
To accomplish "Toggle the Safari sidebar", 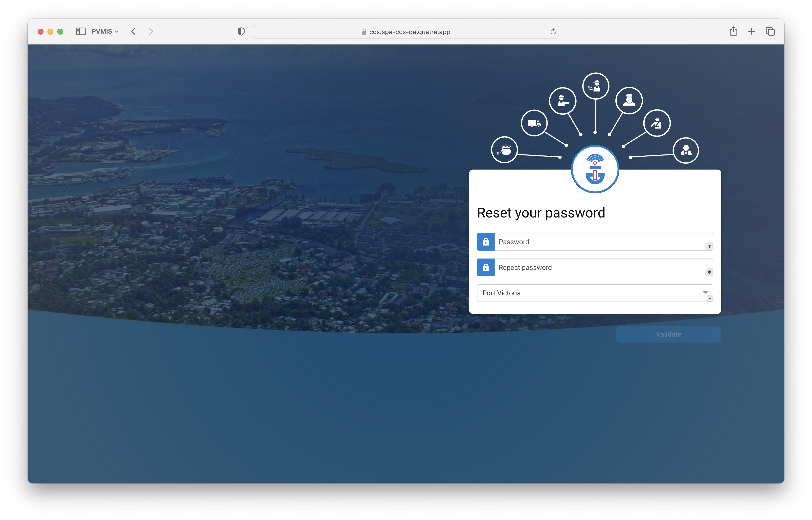I will pos(81,31).
